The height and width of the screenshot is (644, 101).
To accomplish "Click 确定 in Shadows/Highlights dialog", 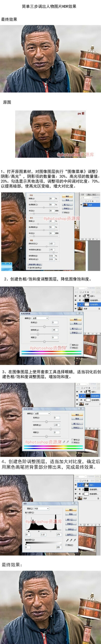I will [67, 196].
